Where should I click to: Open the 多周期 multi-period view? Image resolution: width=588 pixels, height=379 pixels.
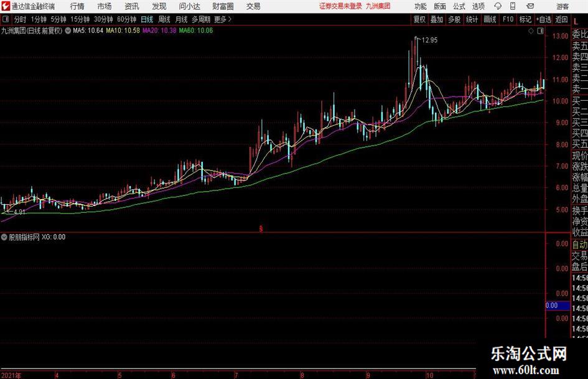click(x=201, y=19)
